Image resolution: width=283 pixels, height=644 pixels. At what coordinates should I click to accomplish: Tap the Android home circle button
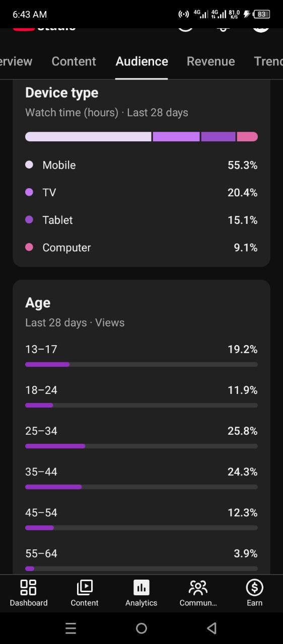coord(141,628)
